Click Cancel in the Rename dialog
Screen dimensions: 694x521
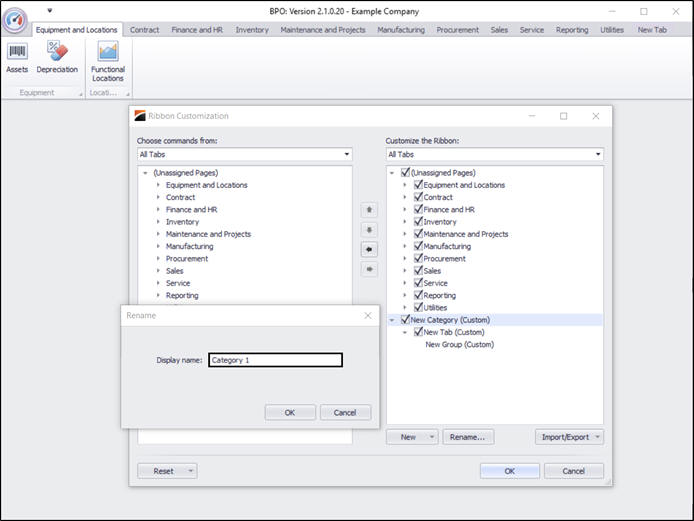point(345,413)
